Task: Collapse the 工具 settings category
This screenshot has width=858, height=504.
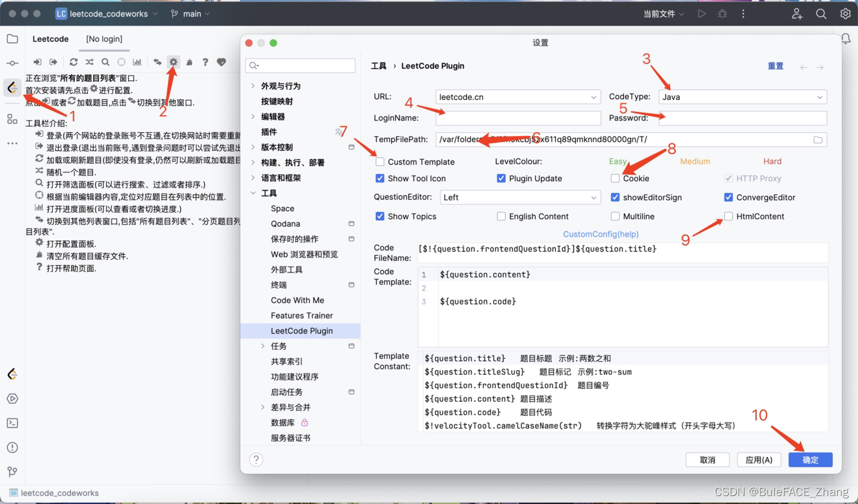Action: click(253, 193)
